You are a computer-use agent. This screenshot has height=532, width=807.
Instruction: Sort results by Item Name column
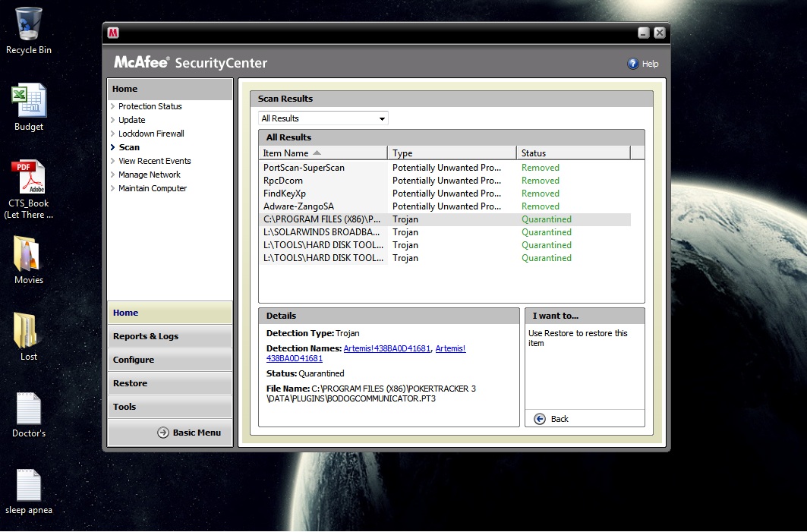coord(323,153)
